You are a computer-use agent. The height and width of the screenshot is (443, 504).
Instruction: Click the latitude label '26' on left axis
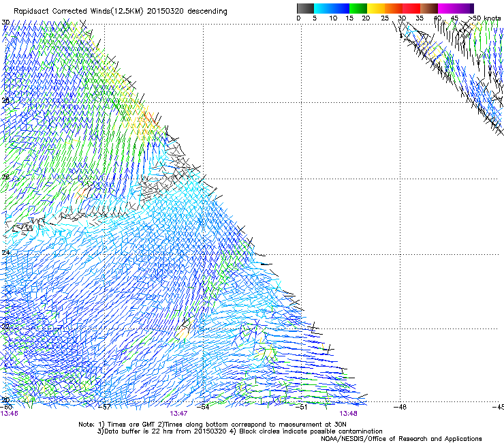(x=5, y=177)
